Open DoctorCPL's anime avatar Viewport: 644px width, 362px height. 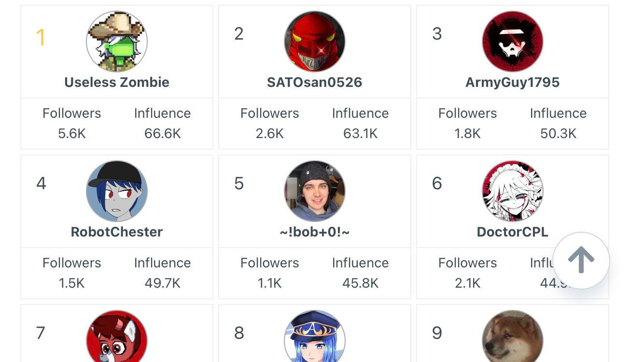pos(513,191)
